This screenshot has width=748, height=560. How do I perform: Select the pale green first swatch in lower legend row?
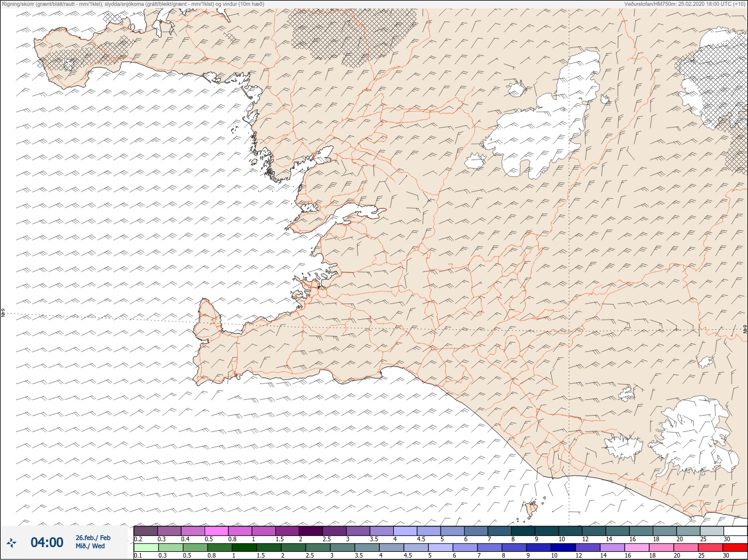146,548
